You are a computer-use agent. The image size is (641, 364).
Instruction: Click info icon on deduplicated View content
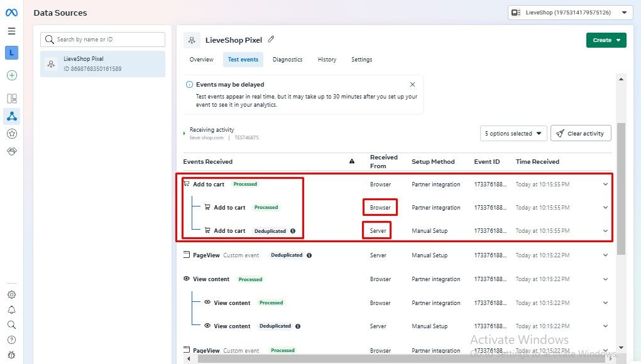[x=298, y=326]
